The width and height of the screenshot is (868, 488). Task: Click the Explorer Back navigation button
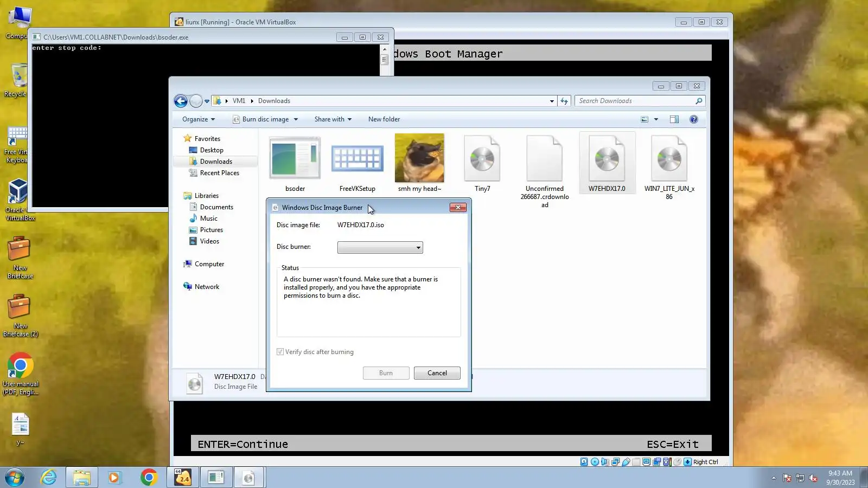tap(181, 101)
